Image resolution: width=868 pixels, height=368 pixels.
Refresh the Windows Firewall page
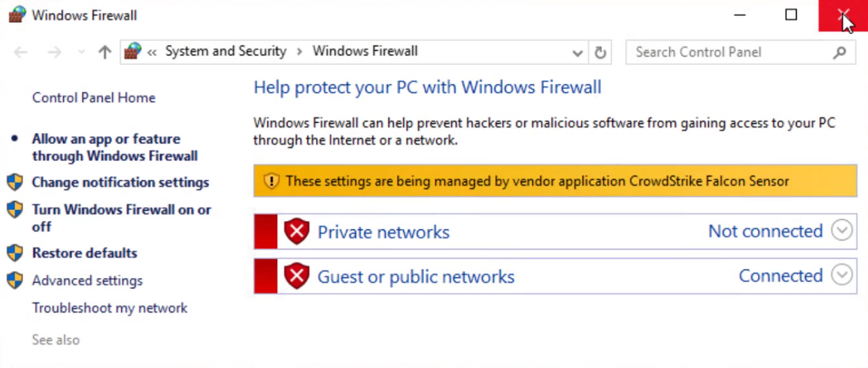601,53
